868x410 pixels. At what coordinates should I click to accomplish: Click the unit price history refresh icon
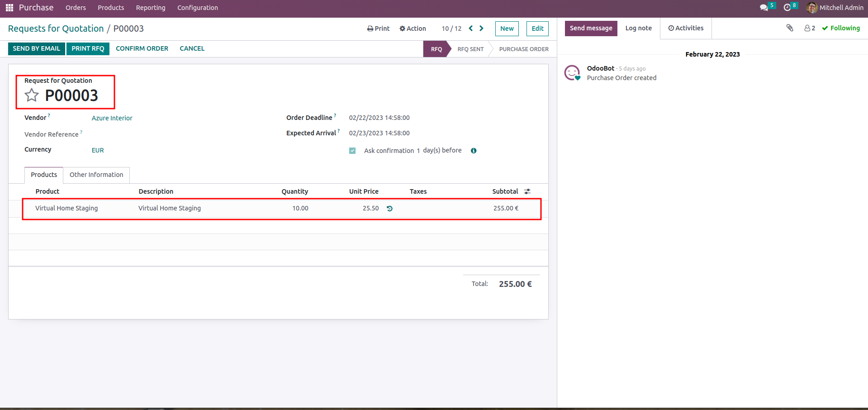389,209
